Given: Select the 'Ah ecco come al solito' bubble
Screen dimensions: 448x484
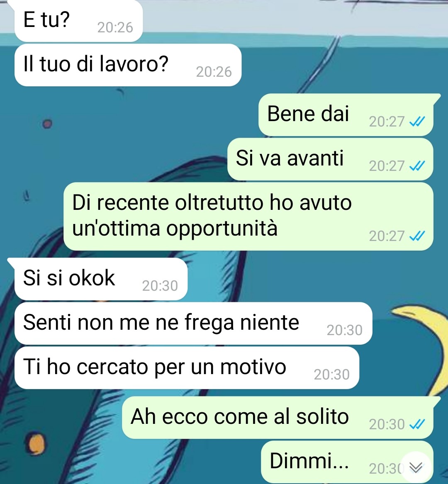Looking at the screenshot, I should [278, 418].
